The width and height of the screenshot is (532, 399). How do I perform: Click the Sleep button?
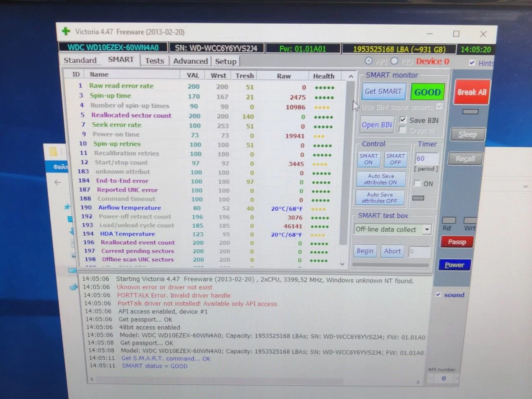click(468, 134)
